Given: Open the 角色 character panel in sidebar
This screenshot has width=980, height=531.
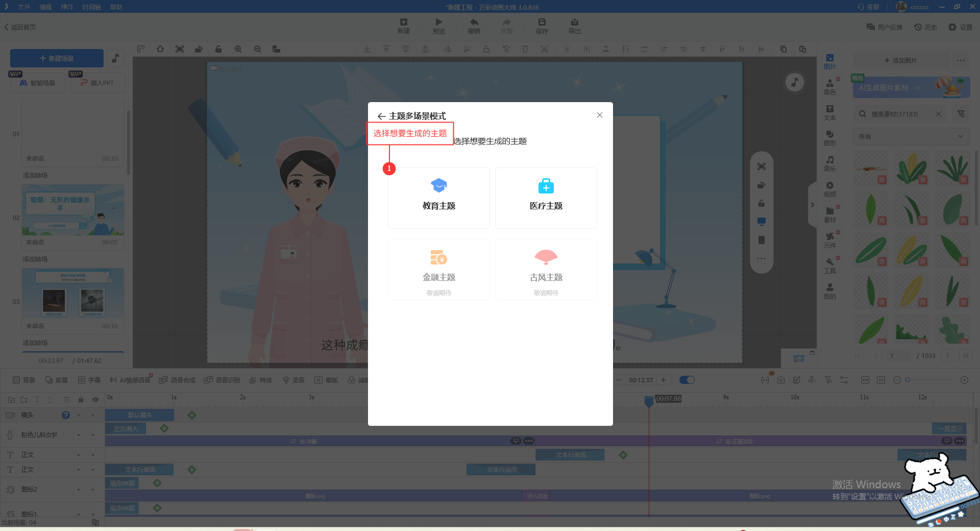Looking at the screenshot, I should 829,87.
